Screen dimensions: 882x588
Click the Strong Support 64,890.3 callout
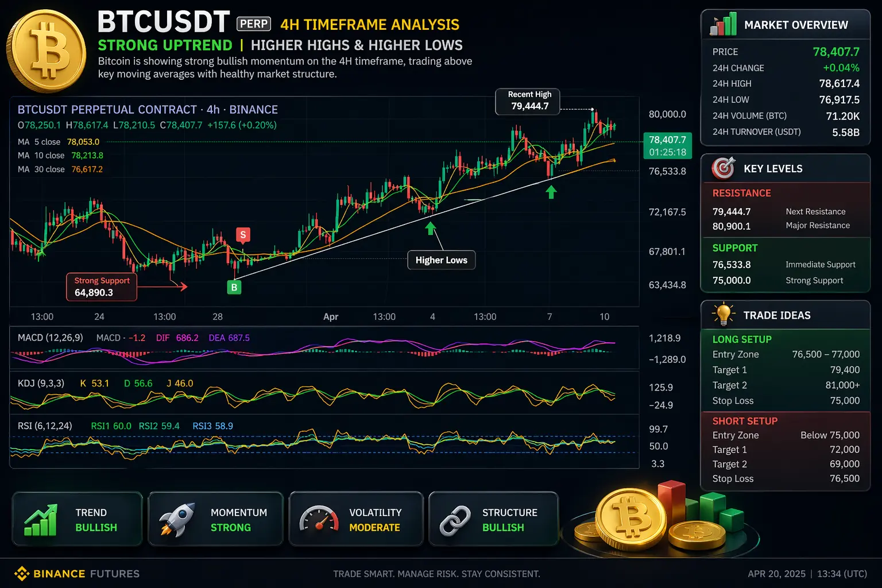click(x=102, y=287)
